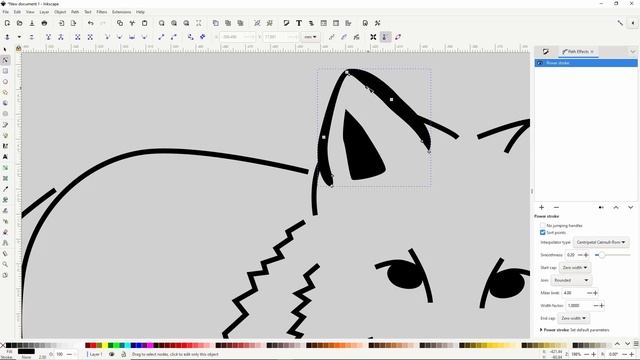The image size is (640, 360).
Task: Toggle Power stroke effect visibility eye
Action: point(540,63)
